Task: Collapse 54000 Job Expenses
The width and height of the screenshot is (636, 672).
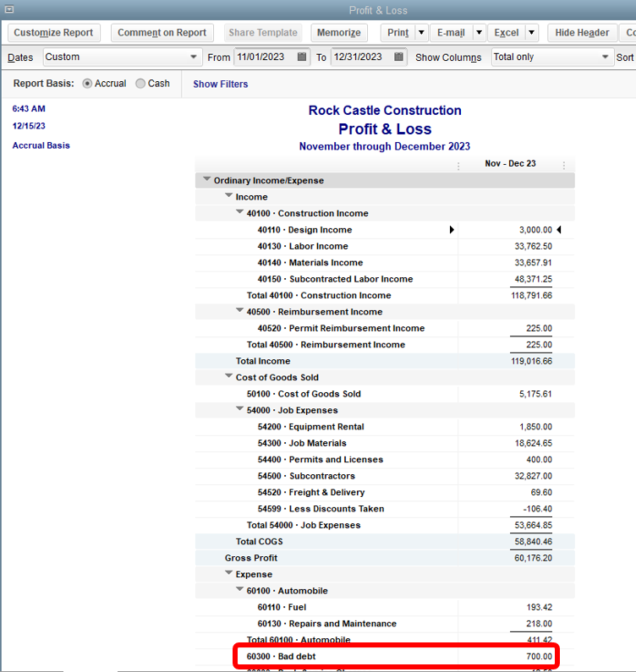Action: (x=239, y=409)
